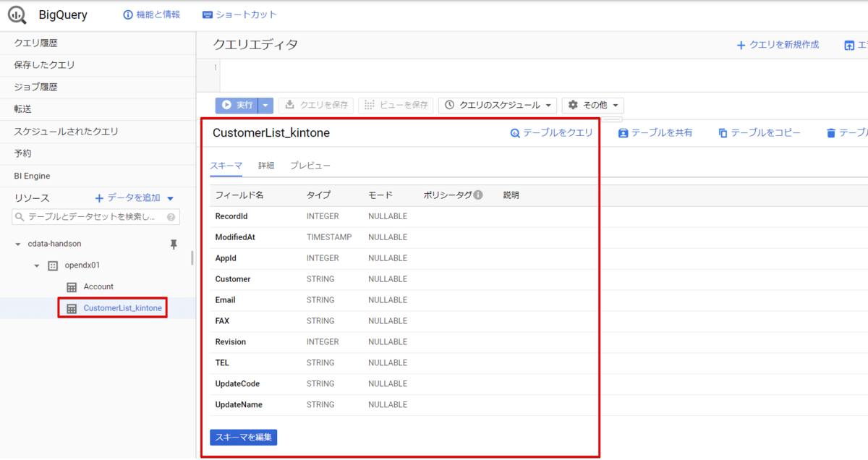Click テーブルをクエリ query table button
868x460 pixels.
551,133
